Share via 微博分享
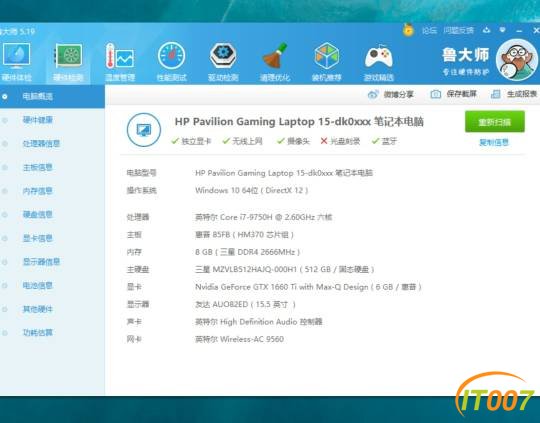Image resolution: width=540 pixels, height=423 pixels. [x=391, y=94]
